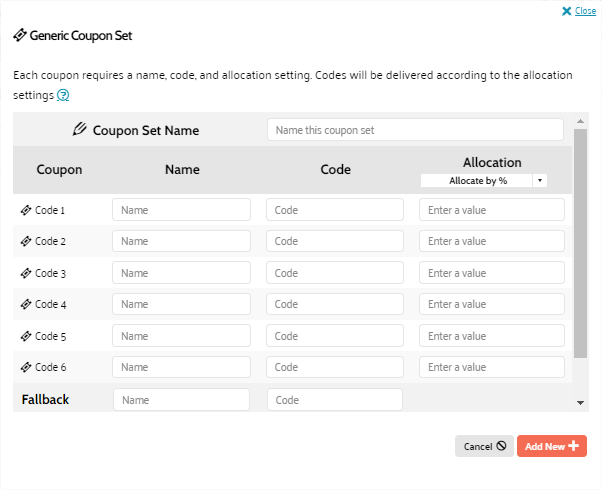
Task: Focus the Name this coupon set field
Action: 415,130
